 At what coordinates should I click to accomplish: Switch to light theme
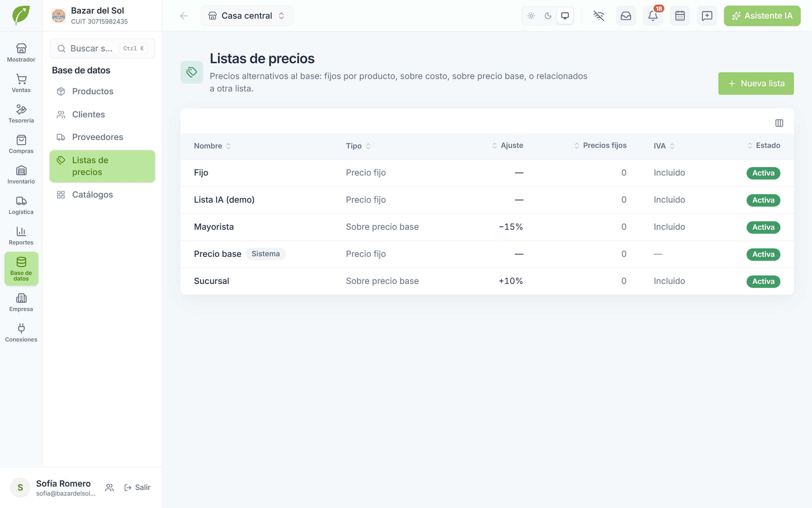(531, 16)
